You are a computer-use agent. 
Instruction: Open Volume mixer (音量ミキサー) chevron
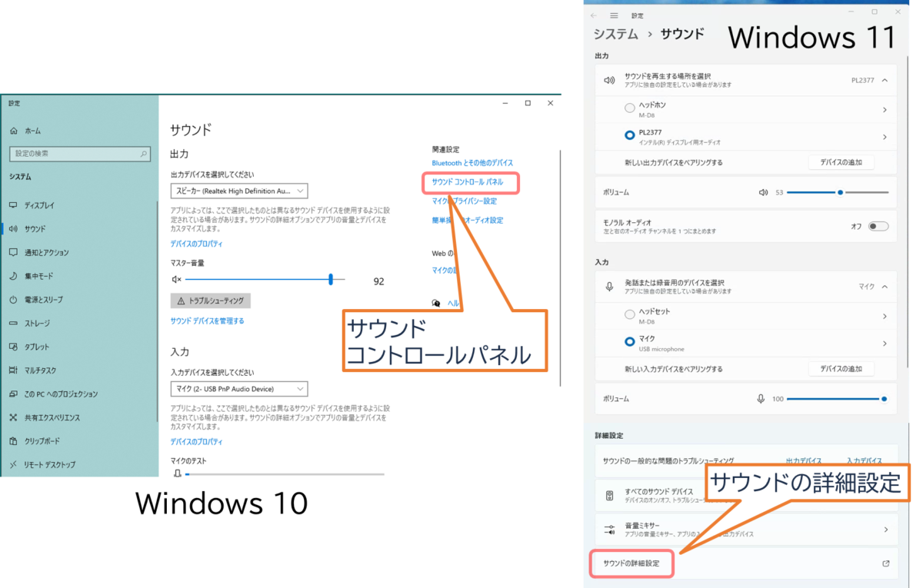tap(885, 530)
